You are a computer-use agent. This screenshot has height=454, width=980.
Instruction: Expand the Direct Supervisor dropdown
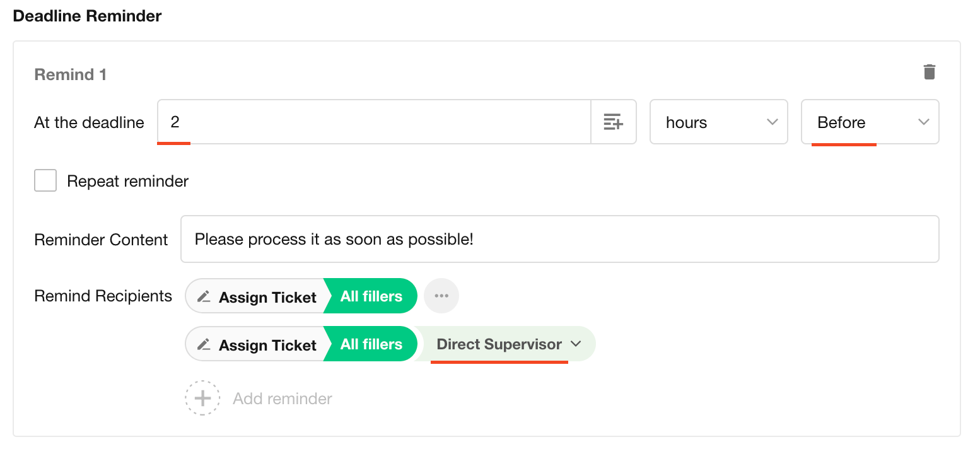[499, 344]
